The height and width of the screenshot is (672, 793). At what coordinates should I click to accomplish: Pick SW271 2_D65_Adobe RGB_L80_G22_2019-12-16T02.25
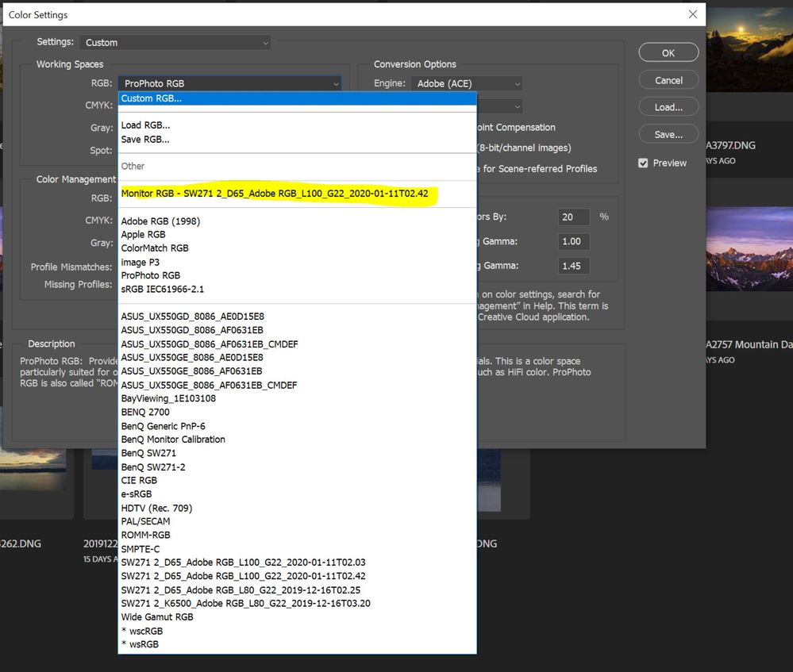(x=298, y=590)
